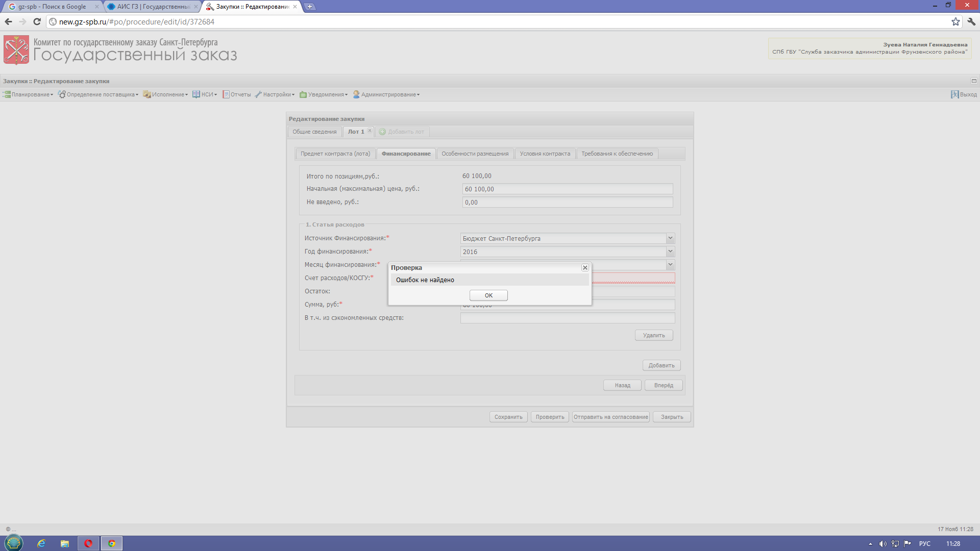Viewport: 980px width, 551px height.
Task: Close the Проверка dialog with X icon
Action: [585, 268]
